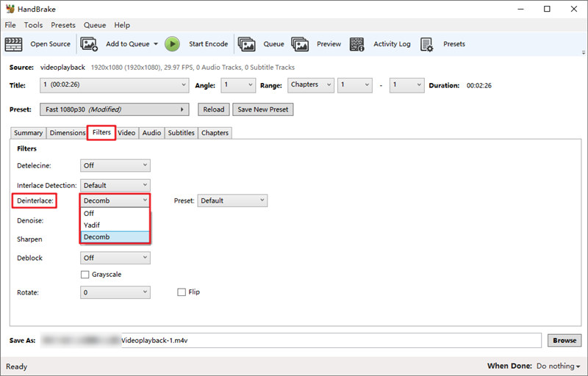The width and height of the screenshot is (588, 376).
Task: Click the Duration value 00:02:26
Action: (479, 85)
